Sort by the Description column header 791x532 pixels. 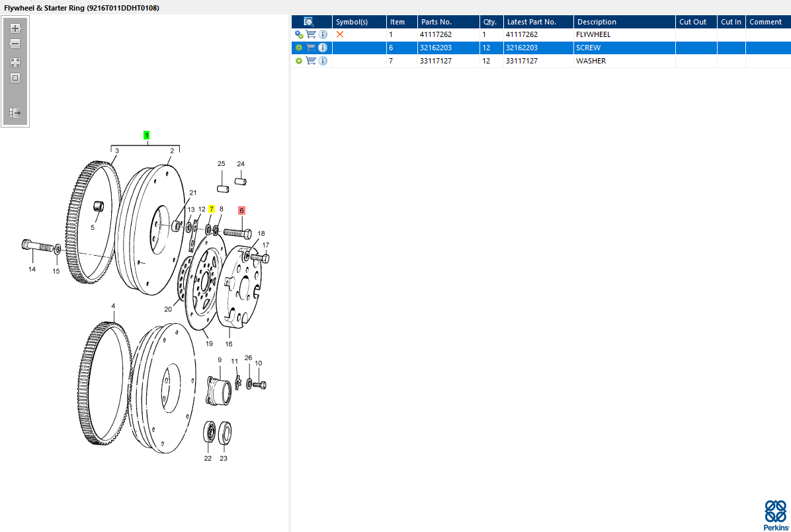(624, 22)
